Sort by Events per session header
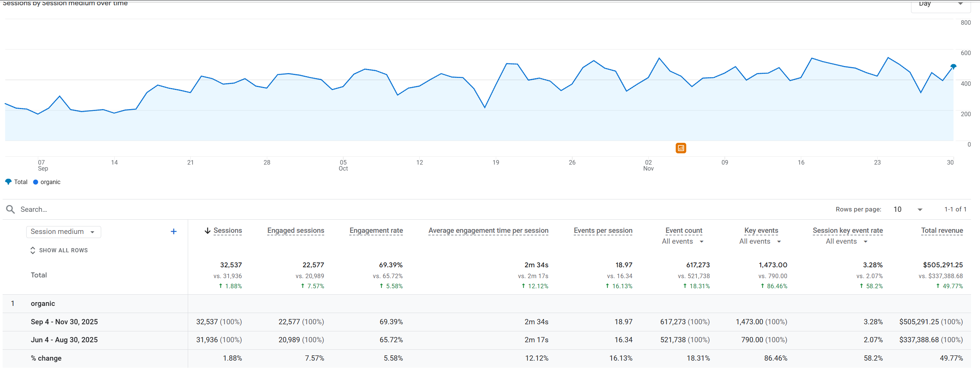 pos(603,231)
